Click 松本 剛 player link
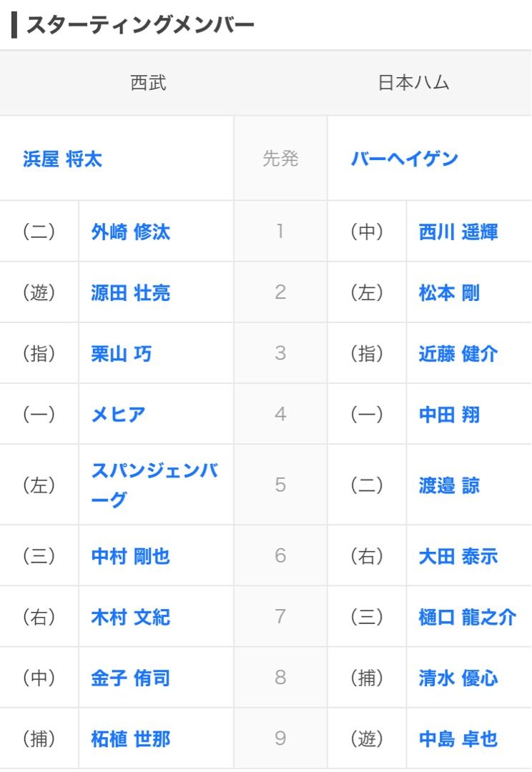This screenshot has height=772, width=532. pyautogui.click(x=449, y=293)
